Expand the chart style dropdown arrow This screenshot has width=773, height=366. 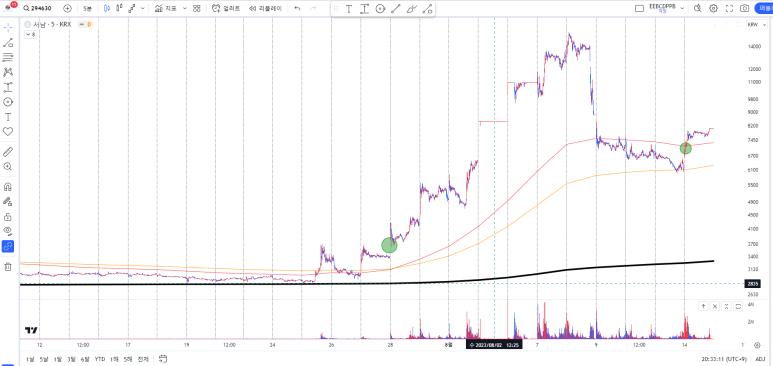143,8
